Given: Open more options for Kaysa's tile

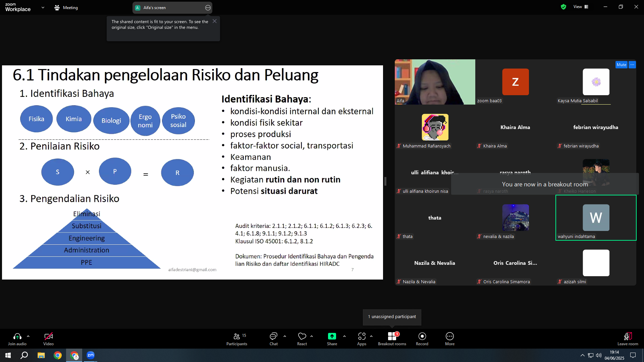Looking at the screenshot, I should (x=632, y=65).
